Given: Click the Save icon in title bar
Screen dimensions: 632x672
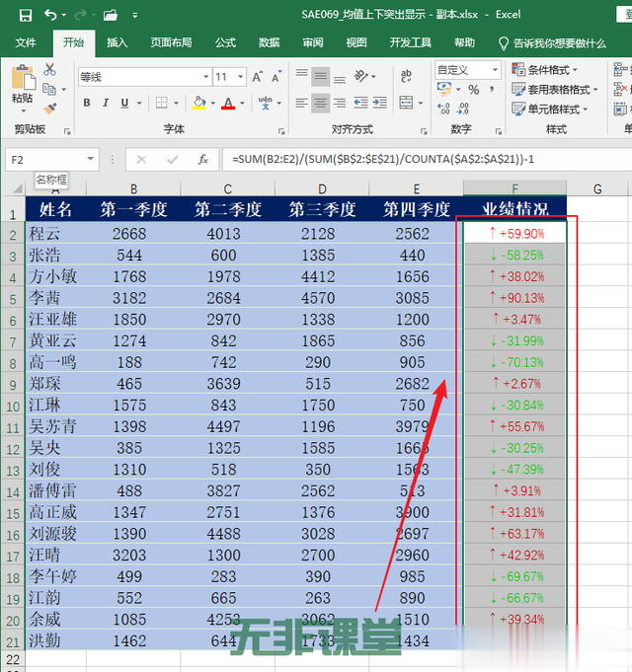Looking at the screenshot, I should 26,16.
